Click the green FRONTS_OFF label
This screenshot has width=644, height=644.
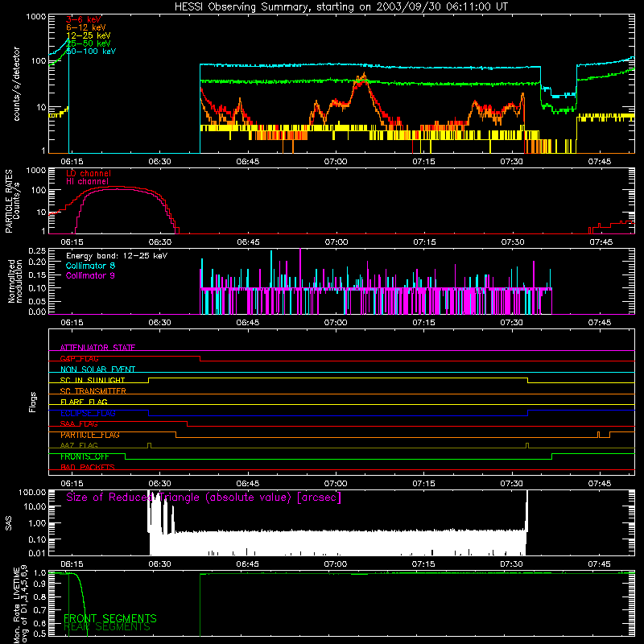click(x=85, y=456)
